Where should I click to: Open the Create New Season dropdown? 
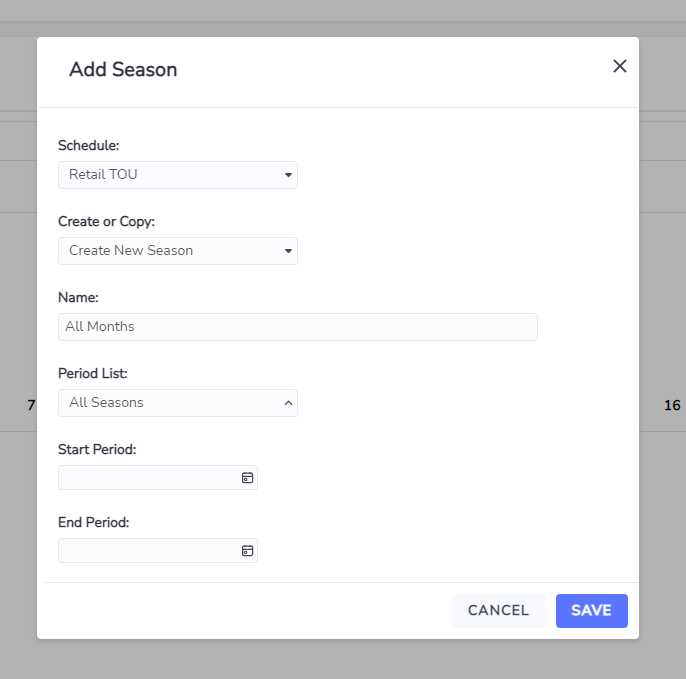[x=178, y=251]
